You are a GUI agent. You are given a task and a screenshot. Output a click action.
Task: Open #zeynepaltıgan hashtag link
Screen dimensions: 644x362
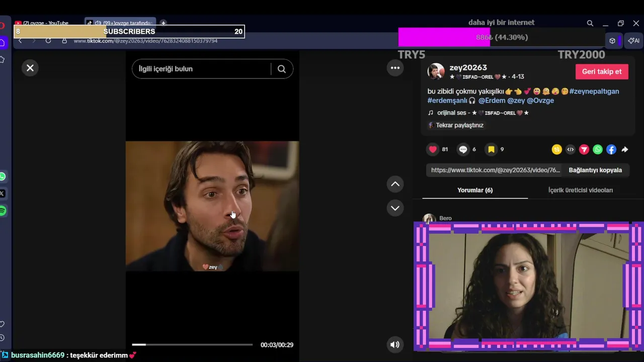pos(594,92)
